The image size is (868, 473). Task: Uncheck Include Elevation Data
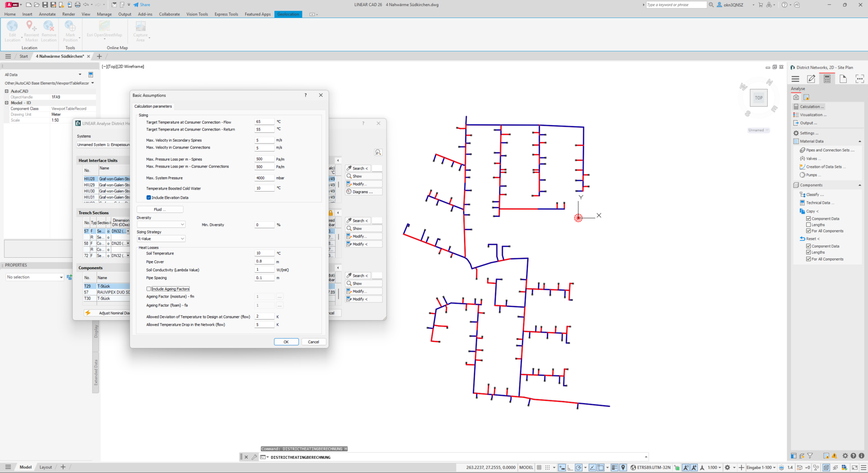[149, 198]
